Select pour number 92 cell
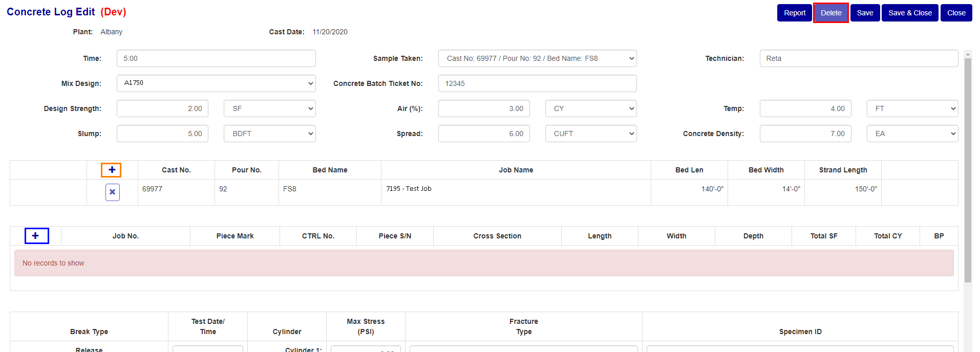This screenshot has height=352, width=980. (247, 192)
